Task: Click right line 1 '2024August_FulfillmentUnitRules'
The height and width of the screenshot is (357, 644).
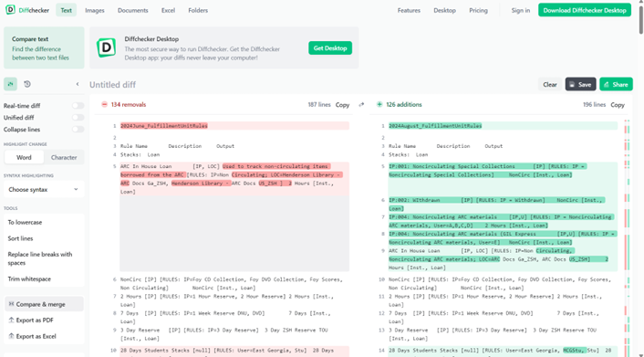Action: pyautogui.click(x=435, y=126)
